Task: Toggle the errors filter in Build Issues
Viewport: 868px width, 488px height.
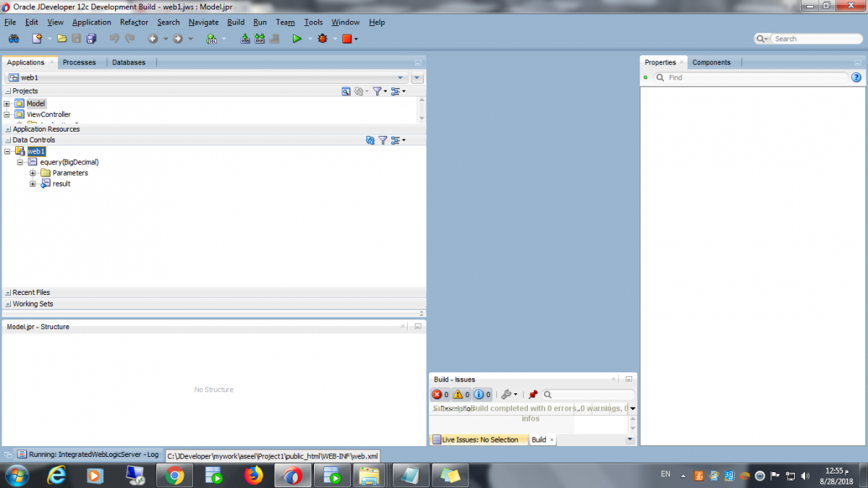Action: point(440,395)
